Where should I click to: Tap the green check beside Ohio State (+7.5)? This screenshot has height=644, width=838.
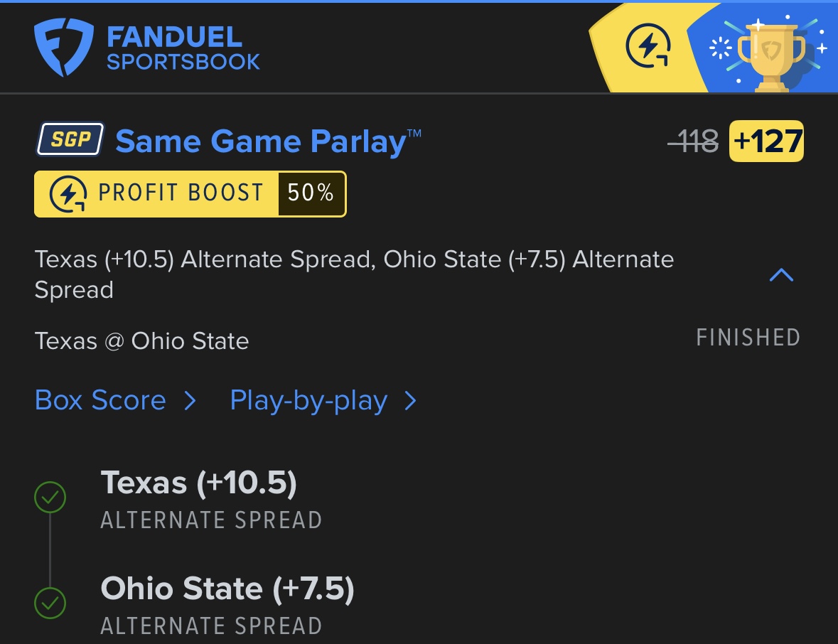[x=50, y=604]
